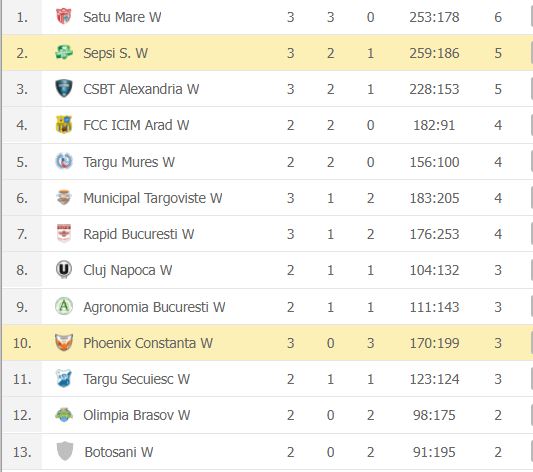Click the 259:186 score for Sepsi
533x472 pixels.
tap(434, 53)
